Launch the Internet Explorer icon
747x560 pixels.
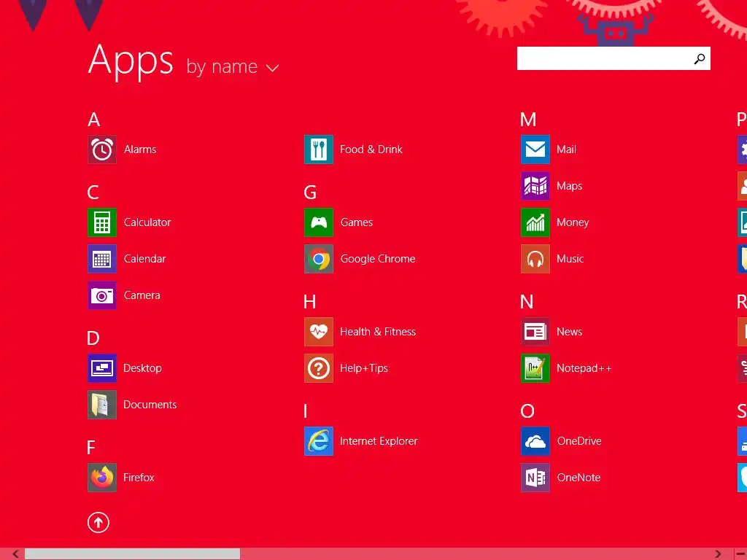tap(319, 441)
